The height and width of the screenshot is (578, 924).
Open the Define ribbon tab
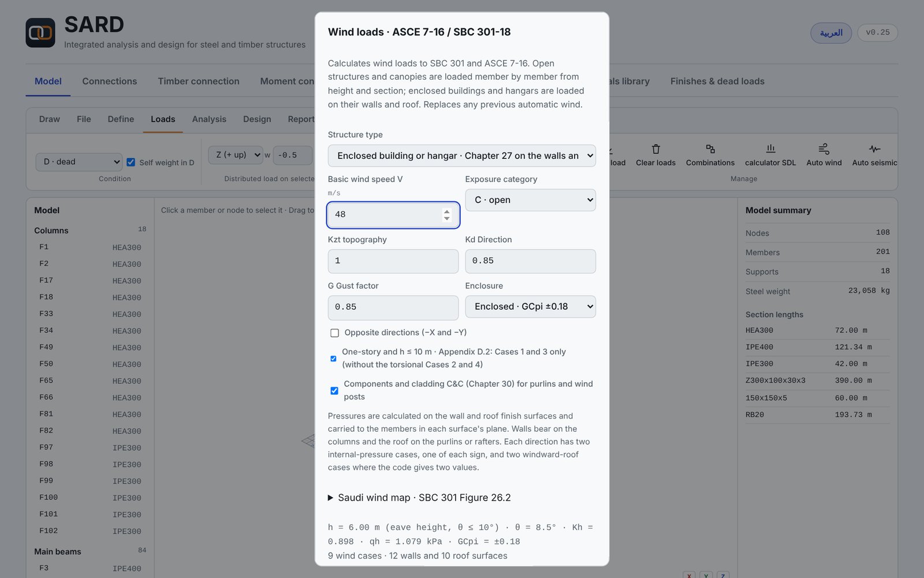tap(121, 119)
